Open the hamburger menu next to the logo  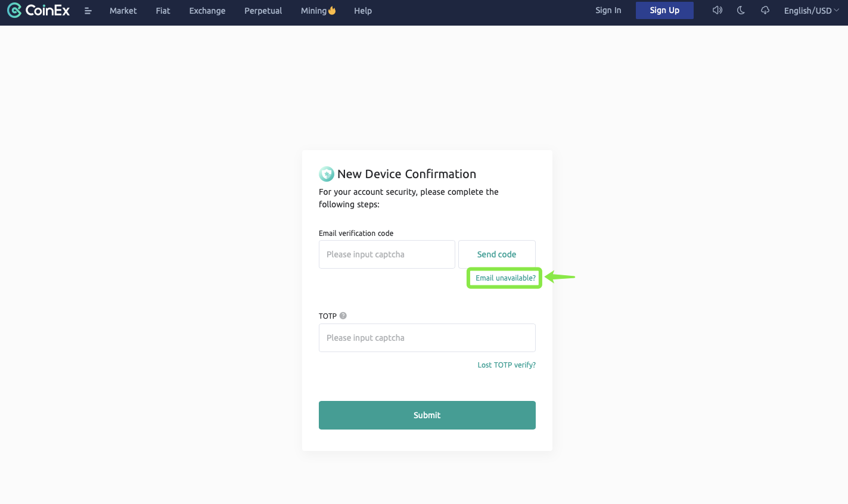point(88,11)
